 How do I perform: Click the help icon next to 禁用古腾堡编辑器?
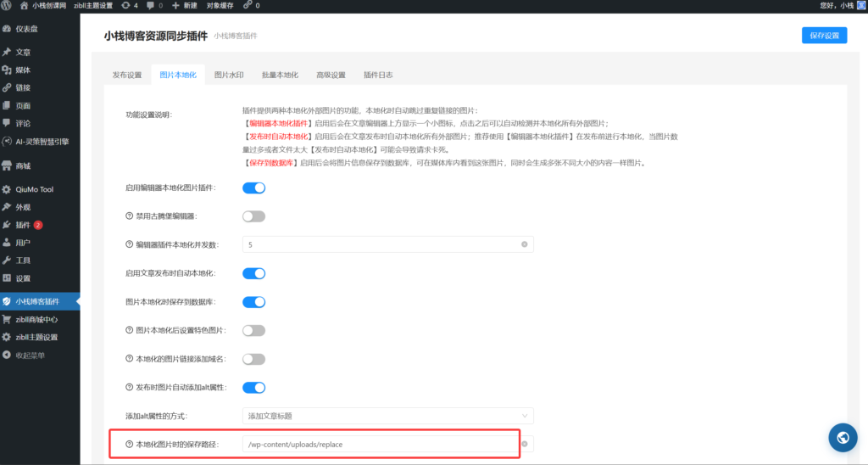pyautogui.click(x=129, y=216)
